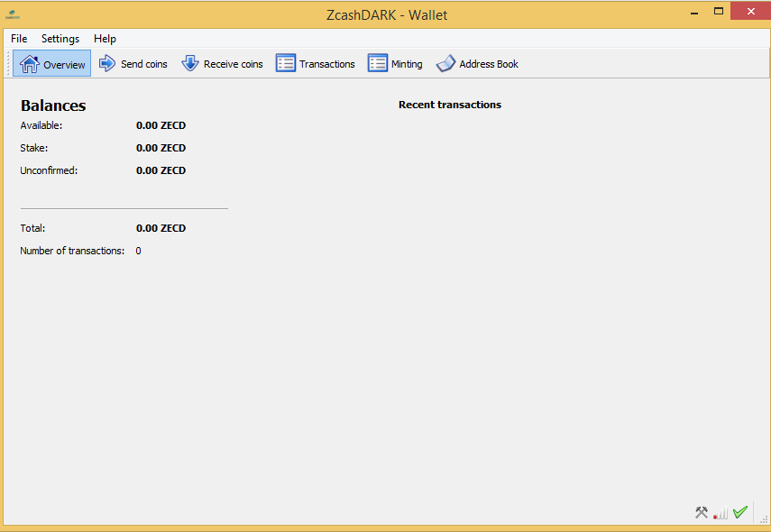Image resolution: width=771 pixels, height=532 pixels.
Task: Click the ZcashDARK logo in title bar
Action: 13,14
